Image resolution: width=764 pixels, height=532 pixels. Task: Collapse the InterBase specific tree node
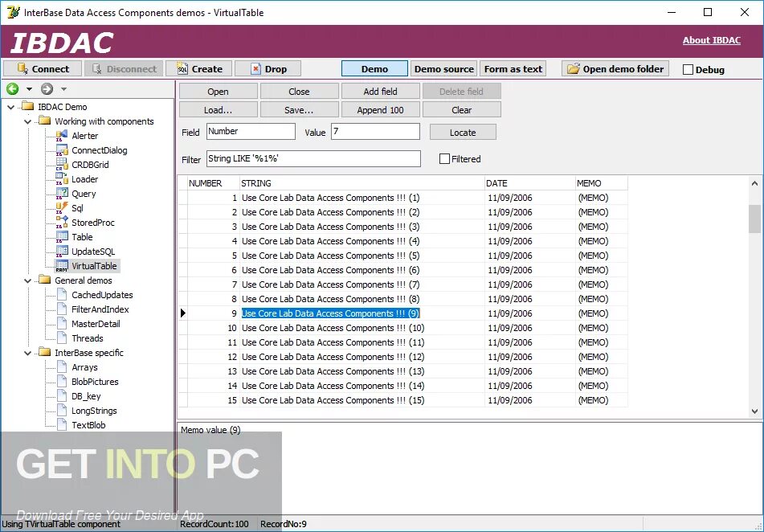pyautogui.click(x=28, y=353)
